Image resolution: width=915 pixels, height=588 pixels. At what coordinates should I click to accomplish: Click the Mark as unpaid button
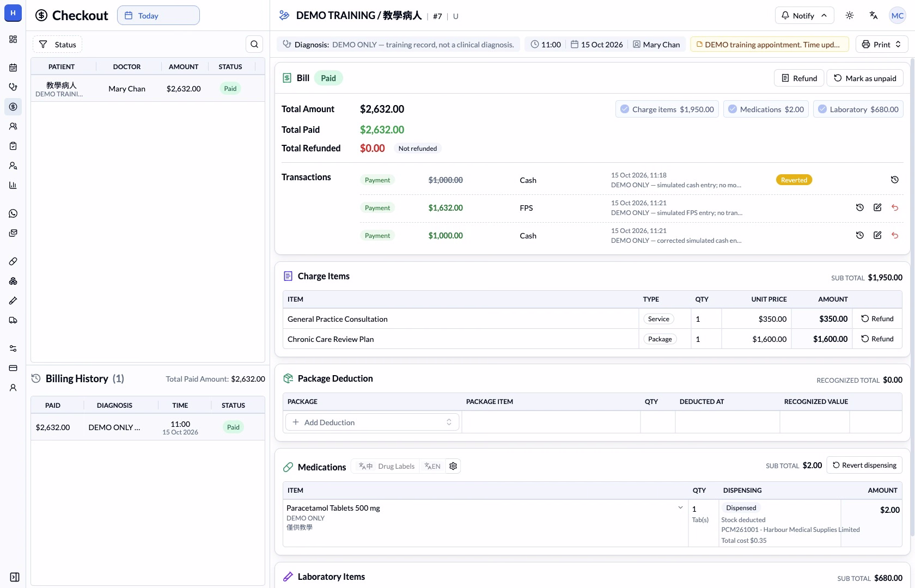[865, 78]
